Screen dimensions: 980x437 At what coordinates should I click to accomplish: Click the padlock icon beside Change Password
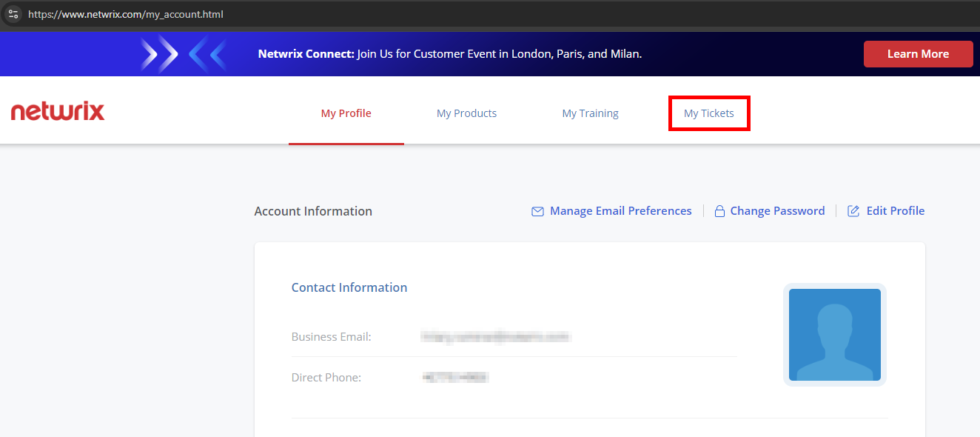[x=719, y=212]
